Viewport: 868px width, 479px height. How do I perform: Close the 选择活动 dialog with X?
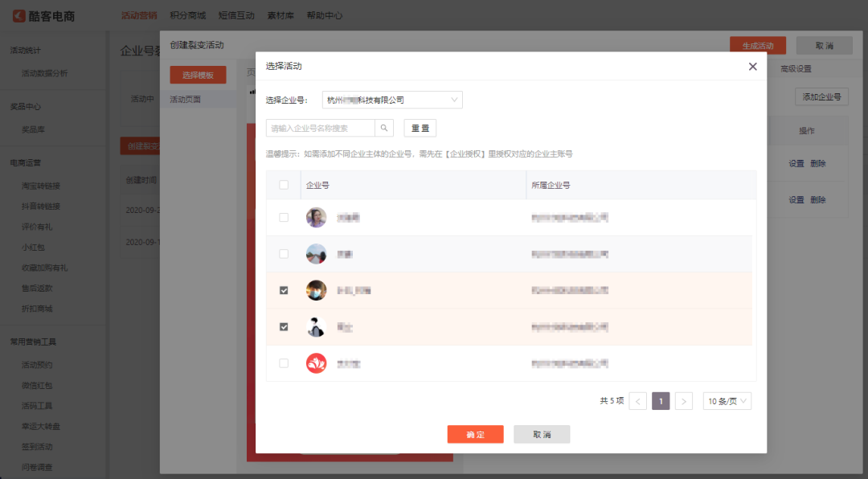point(752,67)
